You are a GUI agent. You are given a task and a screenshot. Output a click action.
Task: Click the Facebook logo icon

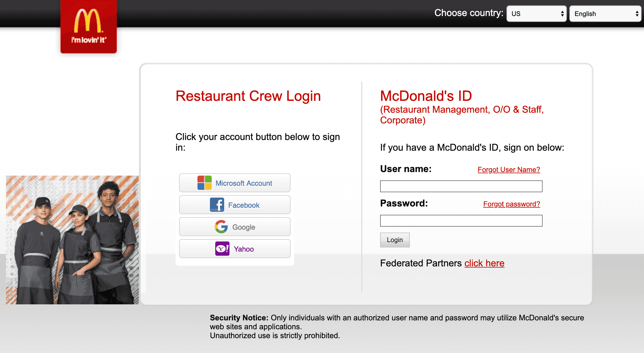coord(217,205)
